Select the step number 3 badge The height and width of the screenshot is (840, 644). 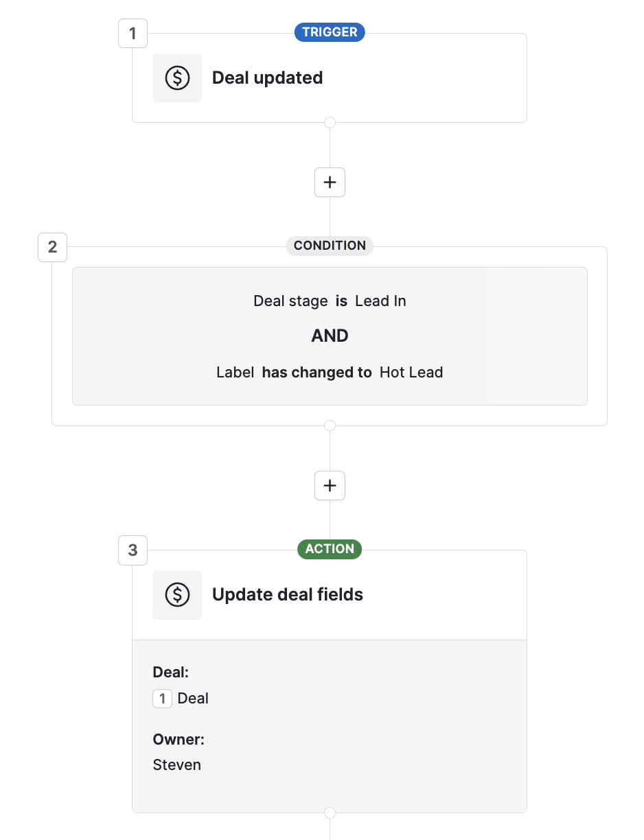[x=133, y=550]
